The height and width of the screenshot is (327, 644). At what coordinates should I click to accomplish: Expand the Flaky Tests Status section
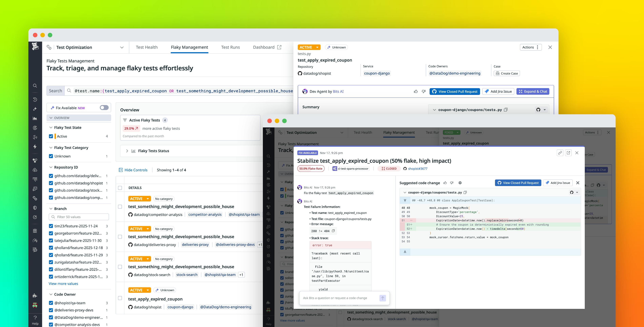pyautogui.click(x=127, y=151)
